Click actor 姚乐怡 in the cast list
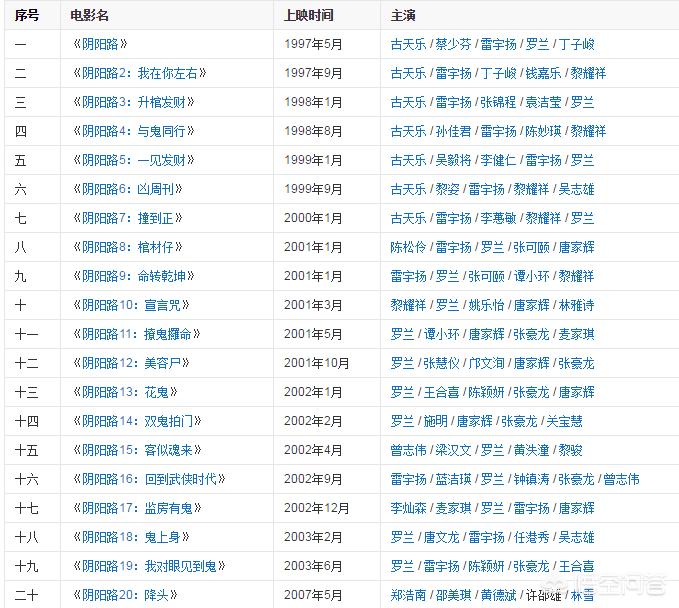This screenshot has height=608, width=679. click(x=486, y=305)
